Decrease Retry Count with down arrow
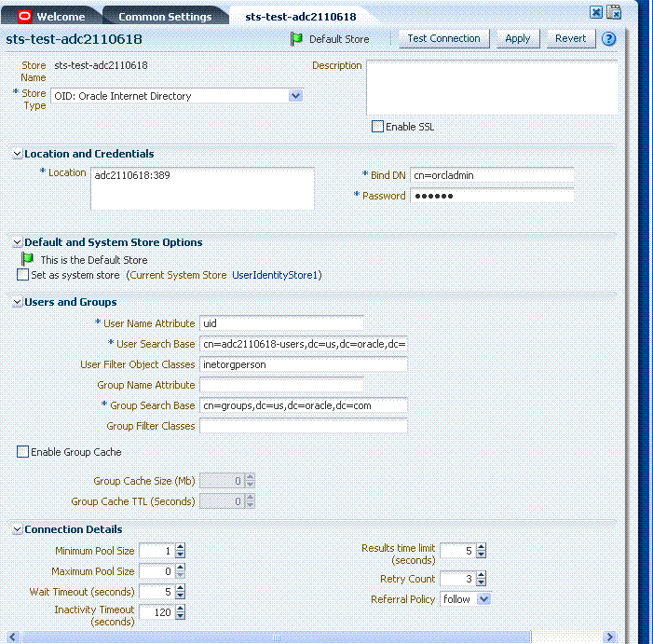 pos(481,582)
